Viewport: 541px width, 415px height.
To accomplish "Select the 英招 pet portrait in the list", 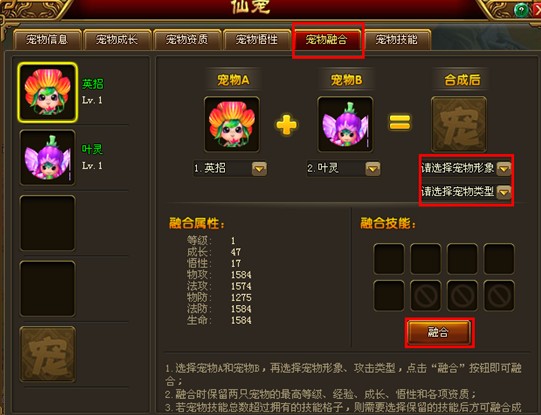I will [x=48, y=92].
